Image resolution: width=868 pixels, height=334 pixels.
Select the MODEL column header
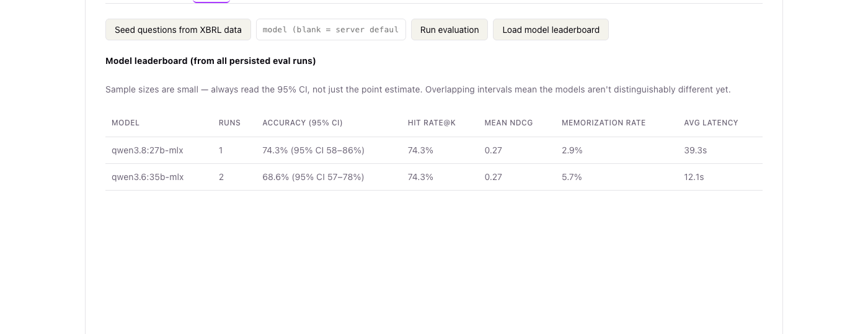tap(126, 123)
